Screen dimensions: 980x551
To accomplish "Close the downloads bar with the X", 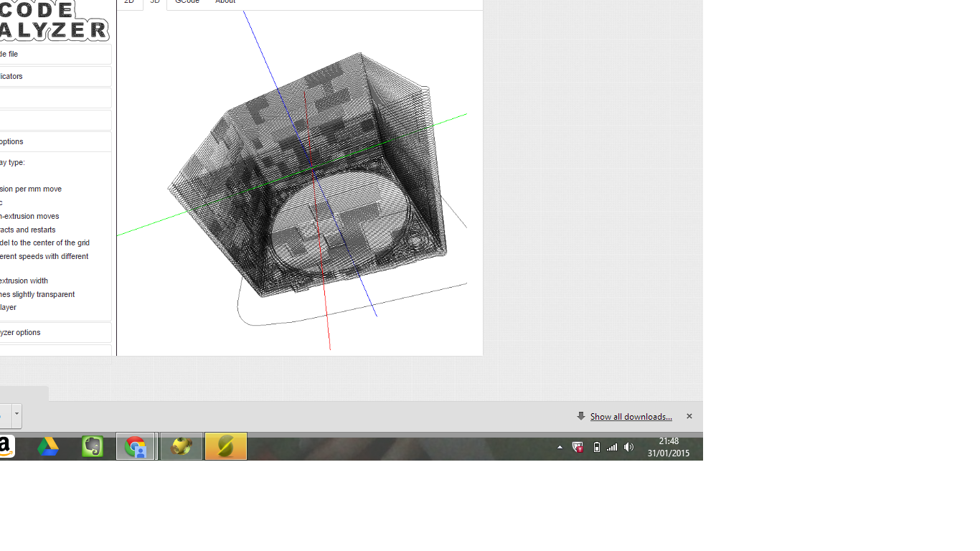I will (x=689, y=416).
